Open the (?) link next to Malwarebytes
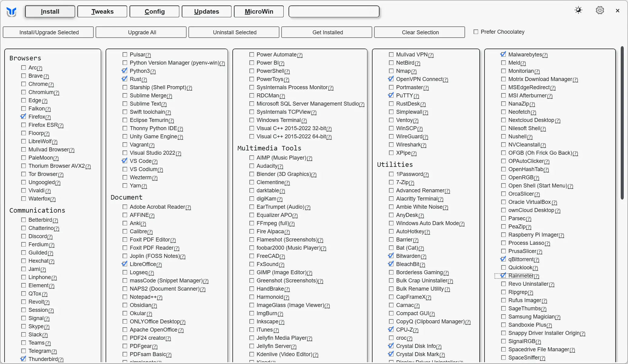Screen dimensions: 628x364 [x=545, y=55]
